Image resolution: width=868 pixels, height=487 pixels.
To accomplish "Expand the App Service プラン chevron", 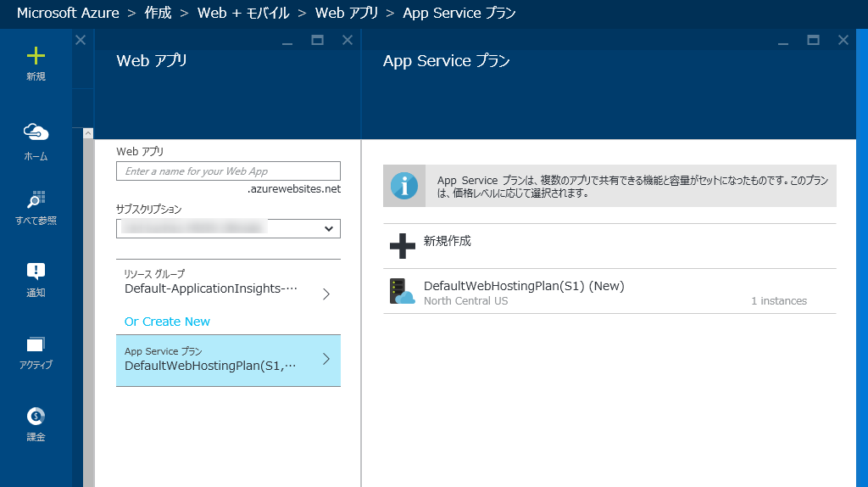I will coord(326,359).
